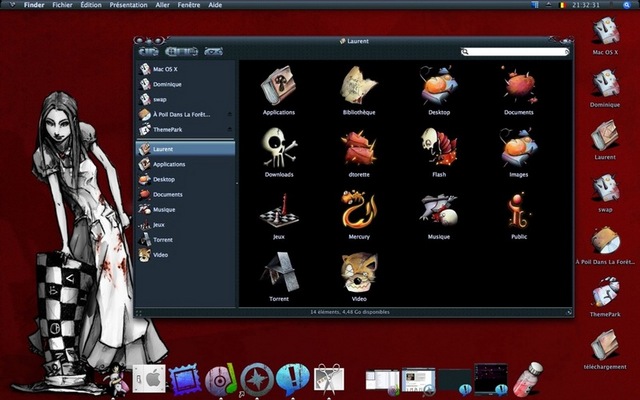This screenshot has width=640, height=400.
Task: Open the Aide menu
Action: (x=215, y=5)
